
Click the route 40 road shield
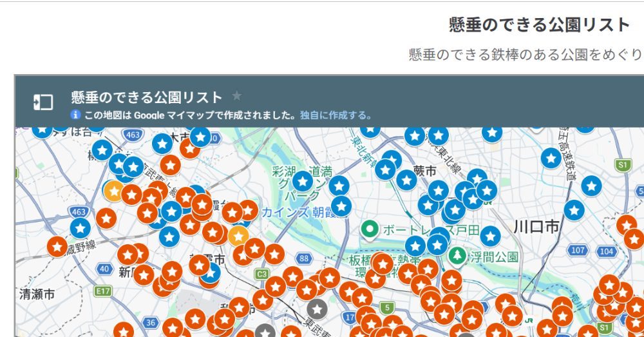point(104,269)
